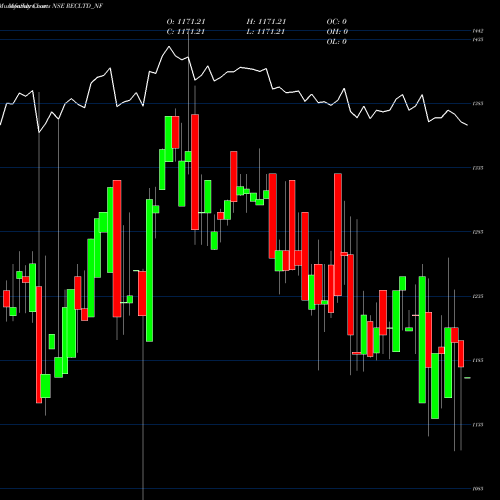The width and height of the screenshot is (500, 500).
Task: Click the NSE RECLTD_NF chart title
Action: click(78, 6)
